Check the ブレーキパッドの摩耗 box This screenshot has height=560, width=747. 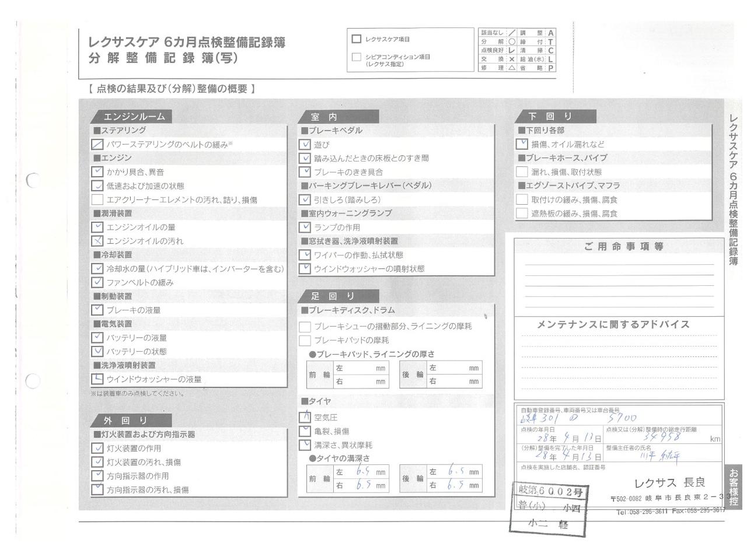click(x=305, y=340)
